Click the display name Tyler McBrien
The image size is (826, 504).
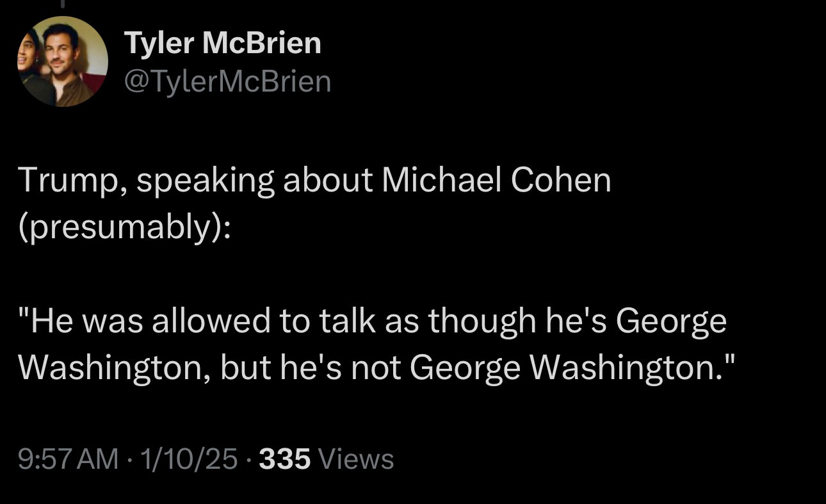point(222,44)
